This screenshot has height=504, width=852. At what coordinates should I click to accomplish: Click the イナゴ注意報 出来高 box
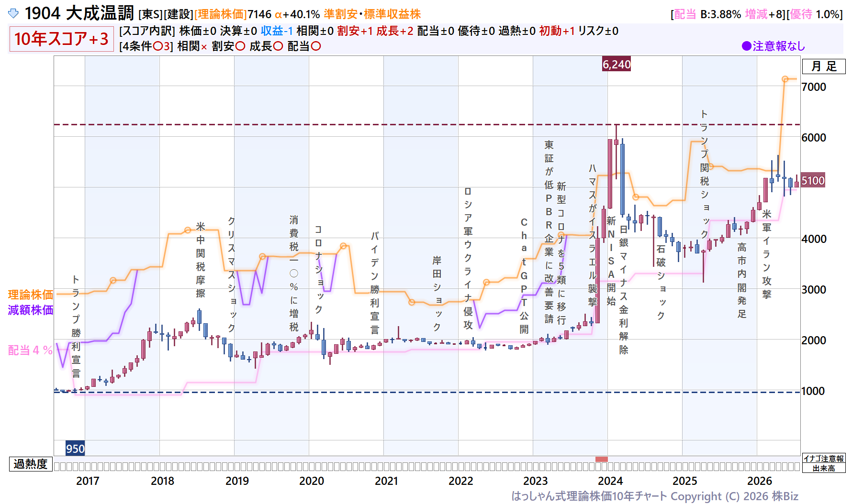click(x=824, y=463)
